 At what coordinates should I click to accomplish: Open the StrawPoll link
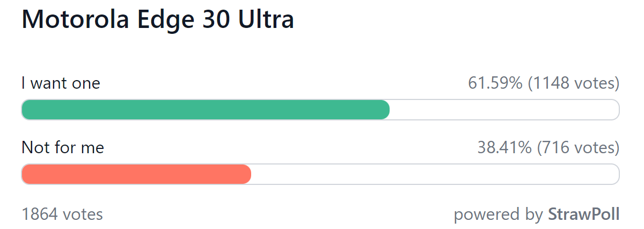point(583,214)
